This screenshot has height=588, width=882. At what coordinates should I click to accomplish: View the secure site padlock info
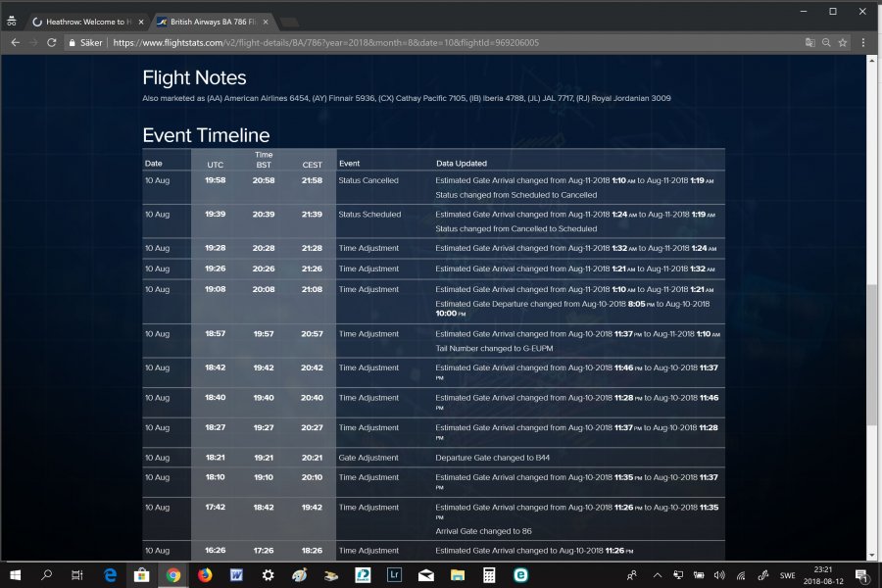tap(72, 43)
